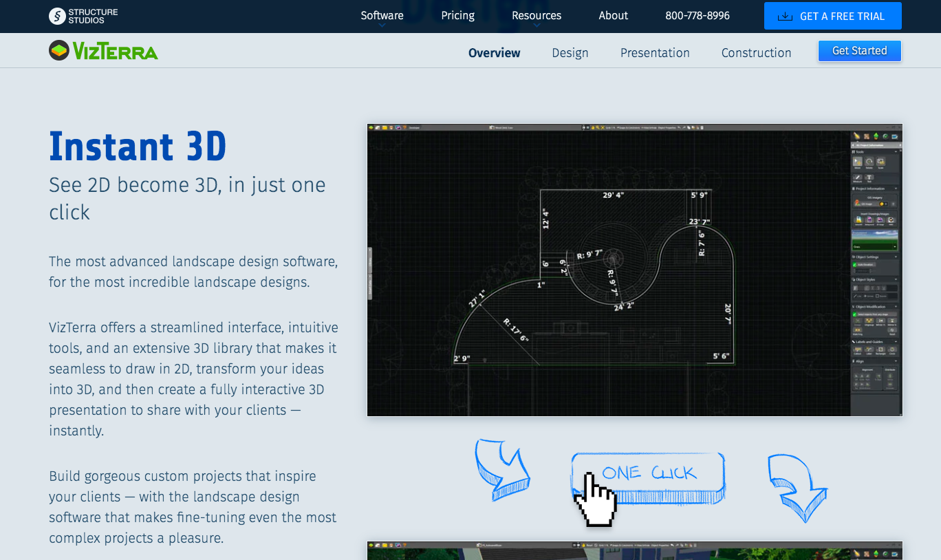Collapse the Object Modification section in screenshot

896,306
